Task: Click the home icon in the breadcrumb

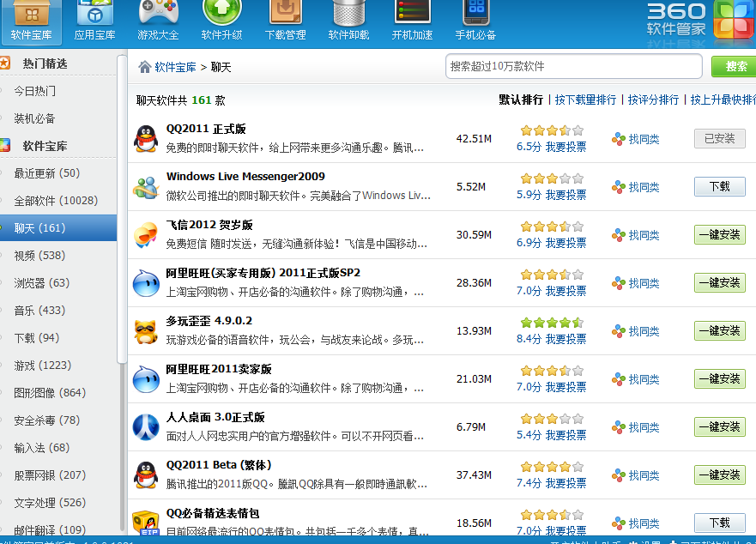Action: 145,67
